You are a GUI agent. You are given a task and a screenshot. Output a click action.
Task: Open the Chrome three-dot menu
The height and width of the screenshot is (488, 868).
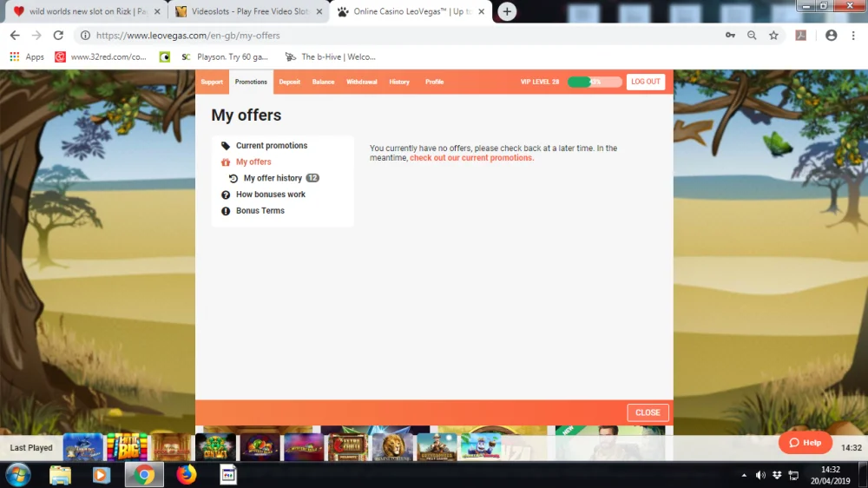tap(853, 36)
